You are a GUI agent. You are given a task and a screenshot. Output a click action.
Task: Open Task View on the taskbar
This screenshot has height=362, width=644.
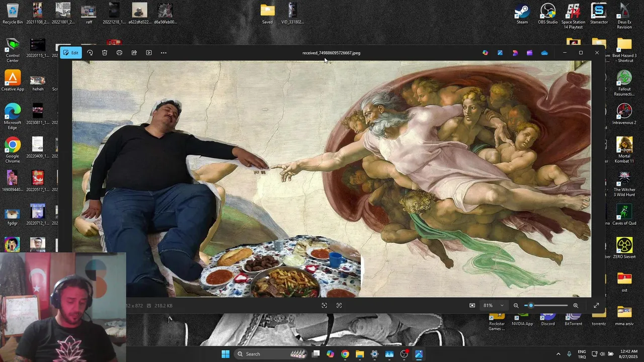[x=316, y=354]
